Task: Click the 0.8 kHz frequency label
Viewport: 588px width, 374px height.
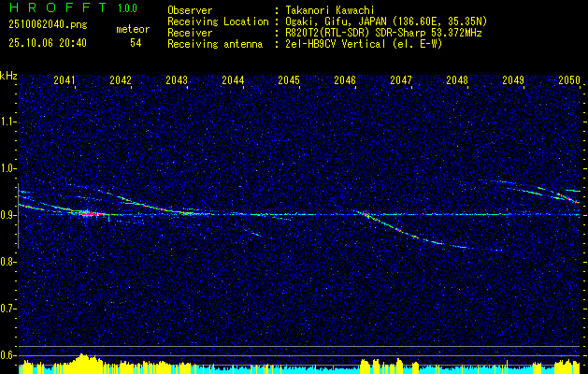Action: (x=8, y=262)
